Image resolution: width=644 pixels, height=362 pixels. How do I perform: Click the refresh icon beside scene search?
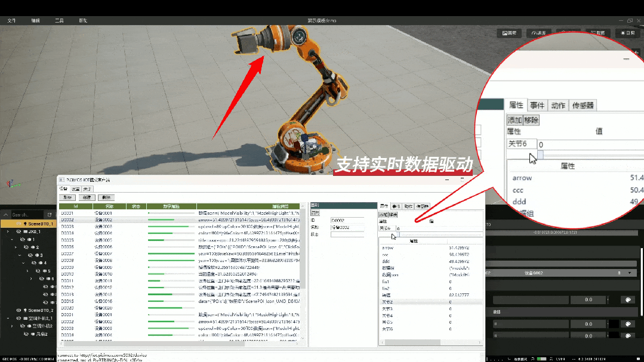50,215
